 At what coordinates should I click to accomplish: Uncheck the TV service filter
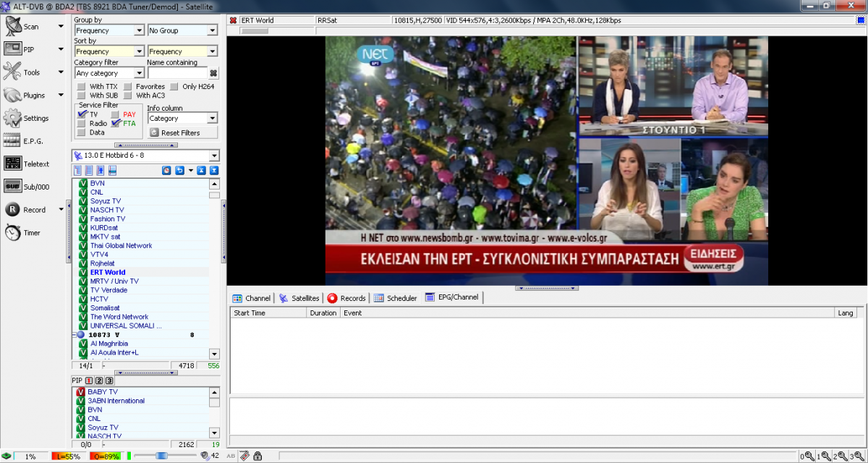(x=82, y=114)
